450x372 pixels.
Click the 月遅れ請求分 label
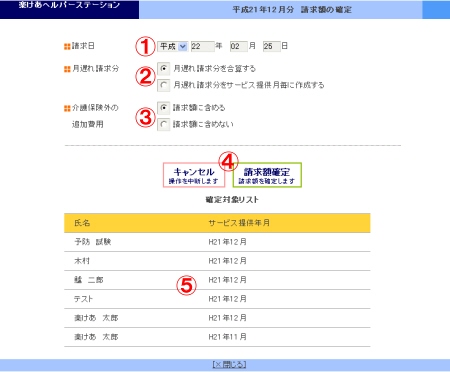(96, 69)
